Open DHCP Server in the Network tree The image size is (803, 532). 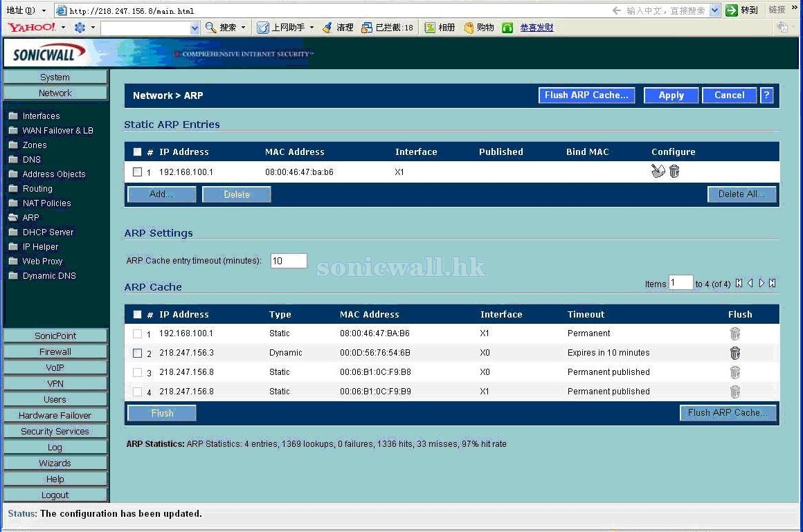point(48,232)
